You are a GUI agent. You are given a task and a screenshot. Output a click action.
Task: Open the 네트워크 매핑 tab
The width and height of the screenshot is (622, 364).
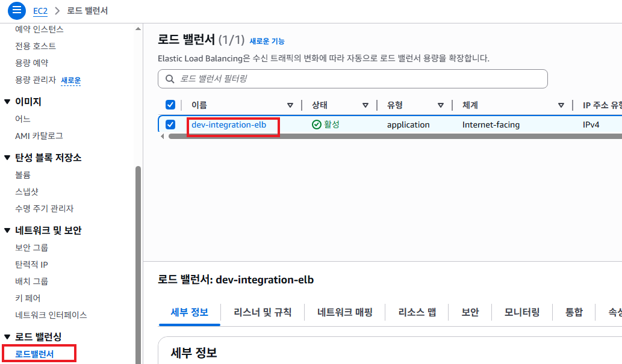[344, 312]
